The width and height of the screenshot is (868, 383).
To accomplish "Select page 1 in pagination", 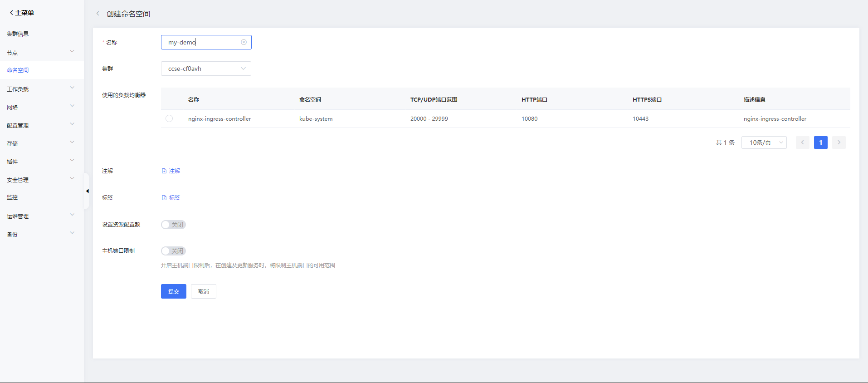I will click(x=820, y=142).
